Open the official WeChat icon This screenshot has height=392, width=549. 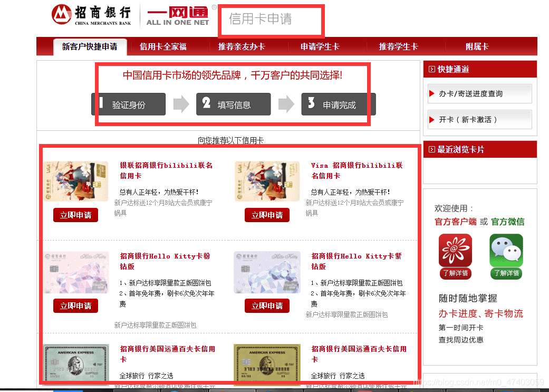tap(506, 251)
